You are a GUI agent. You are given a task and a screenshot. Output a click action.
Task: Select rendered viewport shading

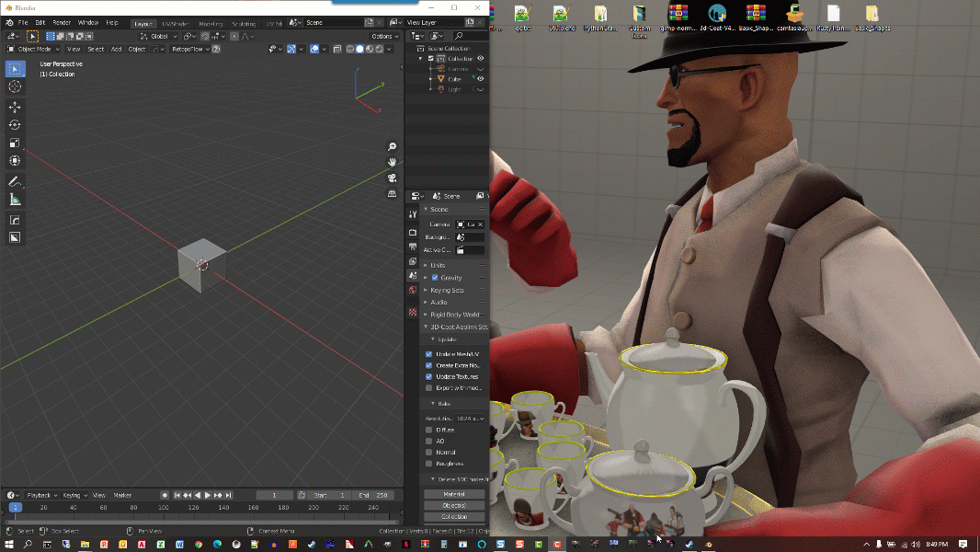[x=379, y=49]
